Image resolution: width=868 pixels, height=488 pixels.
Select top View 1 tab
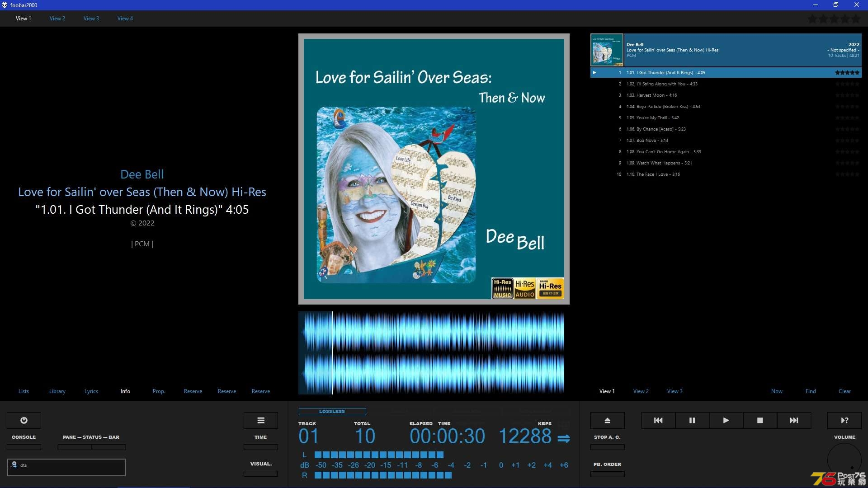[24, 19]
